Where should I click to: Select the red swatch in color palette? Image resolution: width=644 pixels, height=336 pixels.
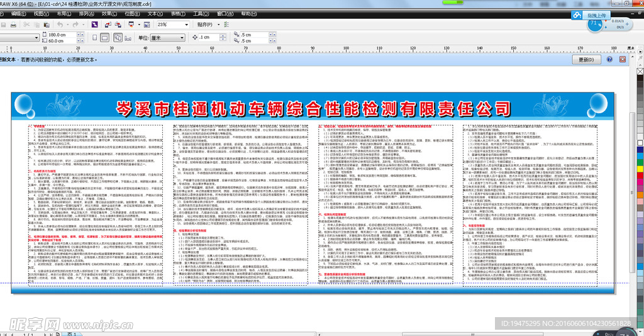pos(640,176)
